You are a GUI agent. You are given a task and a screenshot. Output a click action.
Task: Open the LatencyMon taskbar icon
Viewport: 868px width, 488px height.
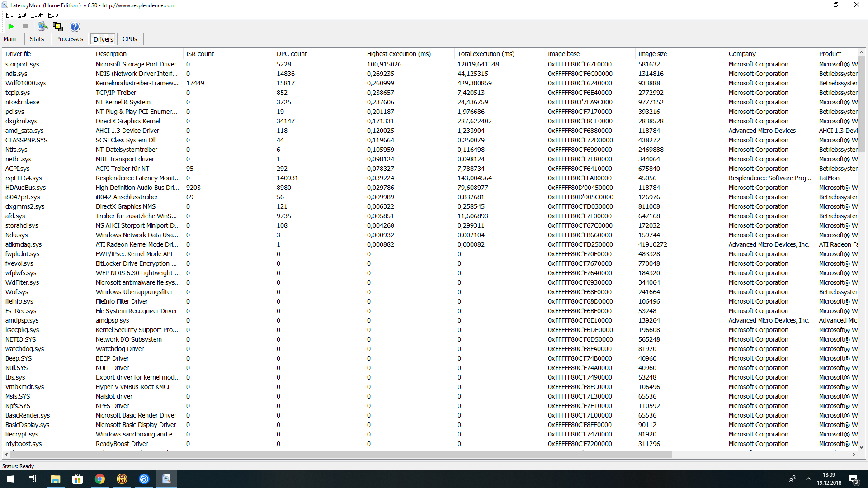(x=166, y=479)
